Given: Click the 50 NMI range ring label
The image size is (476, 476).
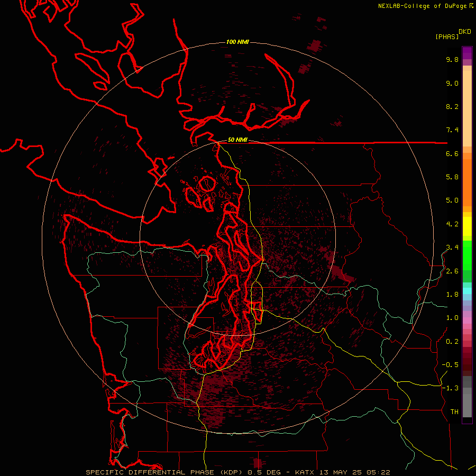Looking at the screenshot, I should [x=237, y=140].
